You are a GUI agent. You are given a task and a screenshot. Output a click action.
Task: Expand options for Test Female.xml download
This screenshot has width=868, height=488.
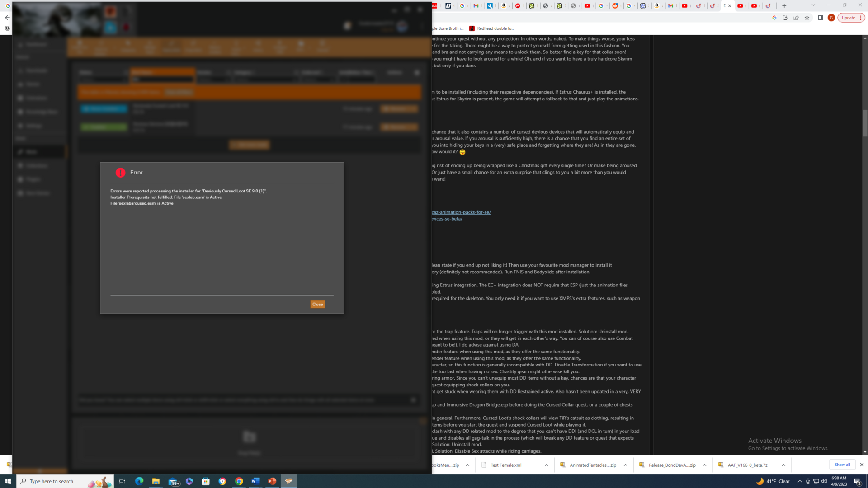(x=546, y=465)
